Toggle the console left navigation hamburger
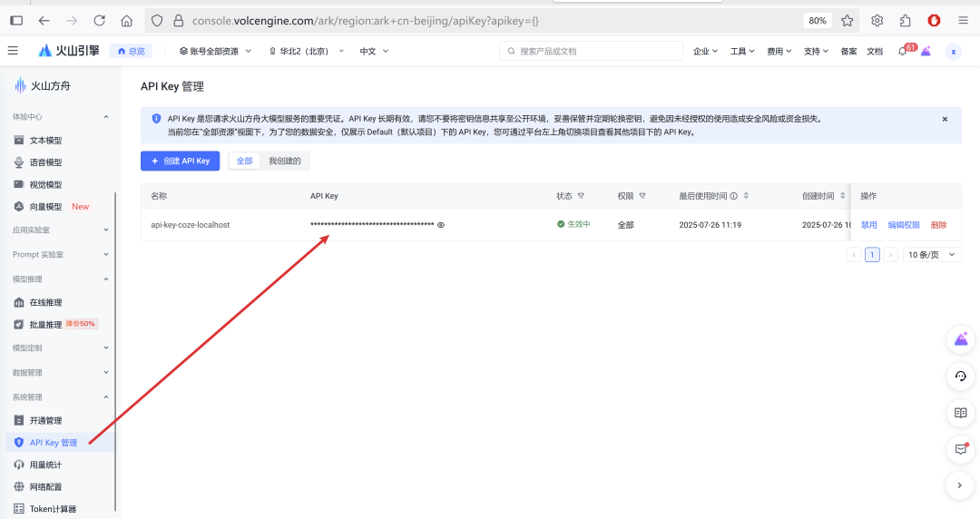980x519 pixels. click(x=13, y=51)
